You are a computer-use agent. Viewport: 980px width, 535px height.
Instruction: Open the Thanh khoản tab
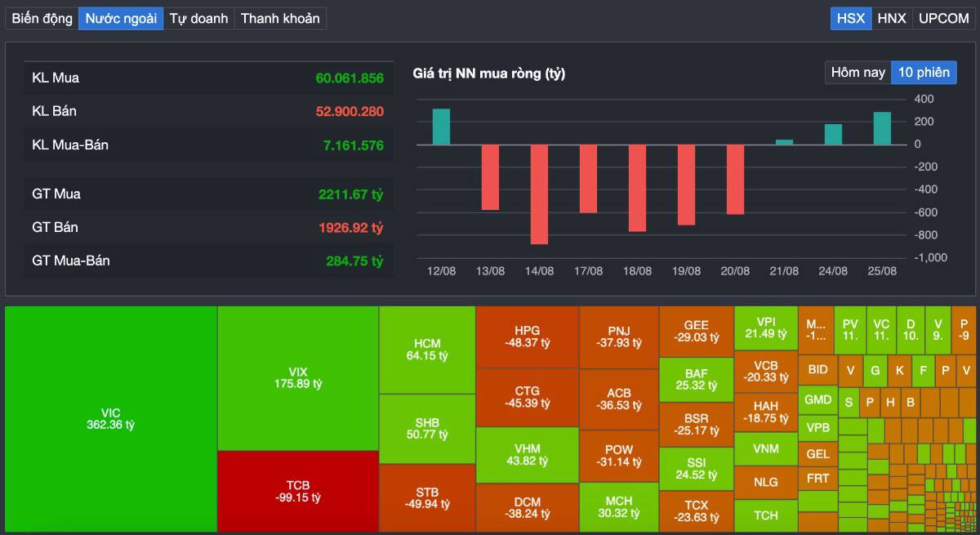[280, 18]
